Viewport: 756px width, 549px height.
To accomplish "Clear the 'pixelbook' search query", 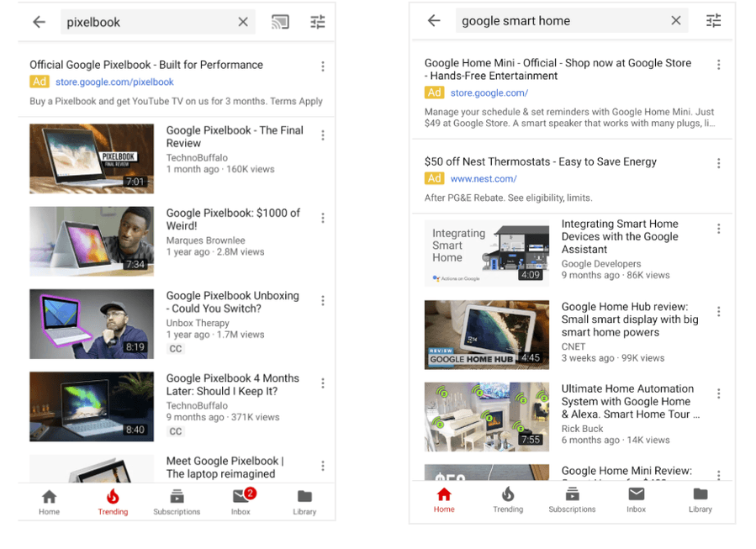I will click(x=243, y=22).
